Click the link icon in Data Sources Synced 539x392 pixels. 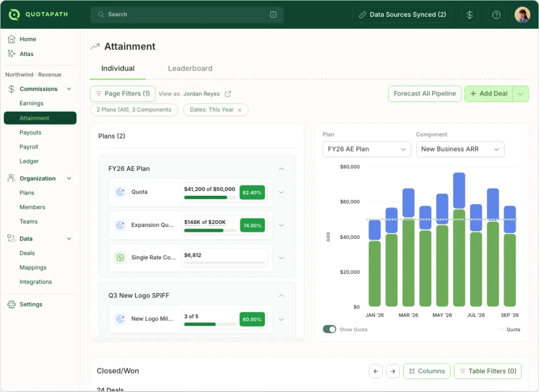pyautogui.click(x=362, y=15)
